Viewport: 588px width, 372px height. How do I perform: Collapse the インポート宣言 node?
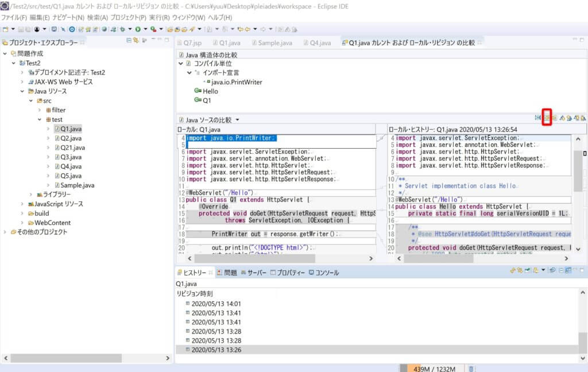click(x=189, y=73)
